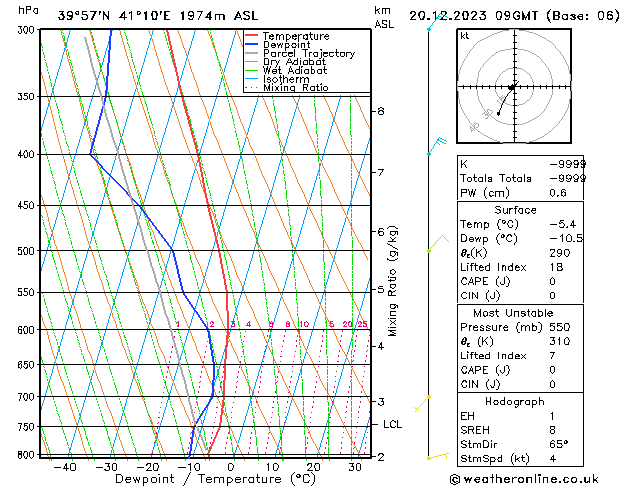Click the cyan wind barb near 400 hPa
The height and width of the screenshot is (486, 629).
click(437, 147)
